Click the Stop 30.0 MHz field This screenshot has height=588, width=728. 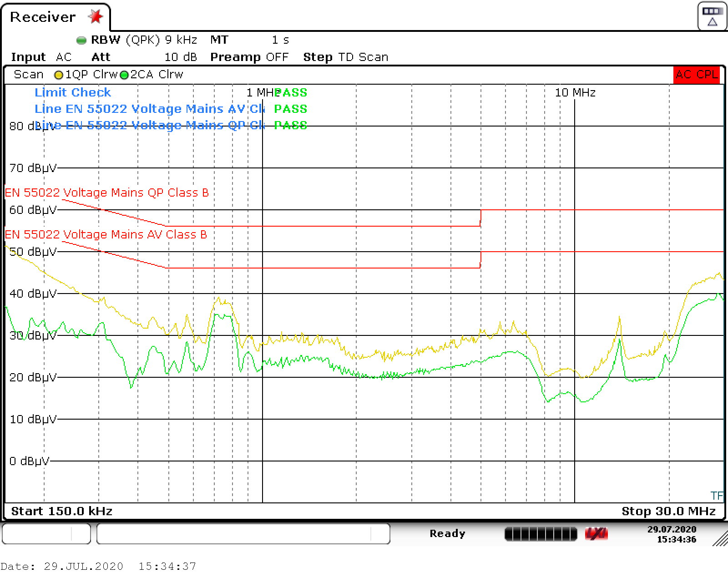click(x=669, y=512)
